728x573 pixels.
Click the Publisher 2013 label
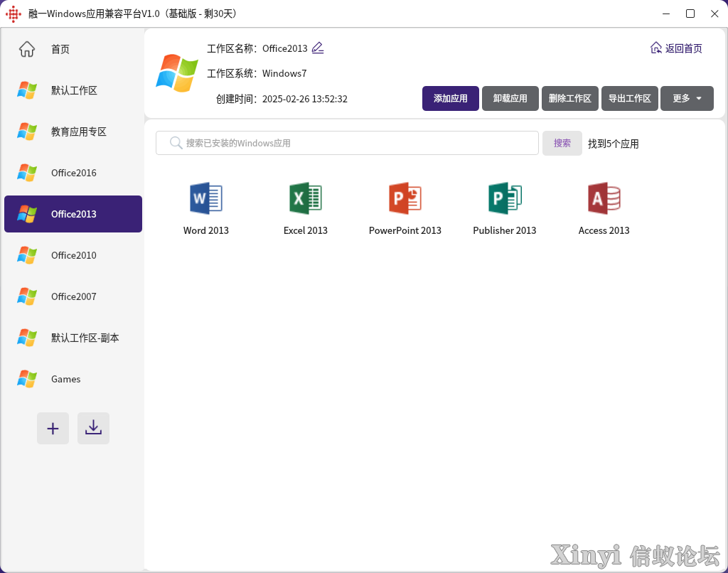(x=505, y=230)
